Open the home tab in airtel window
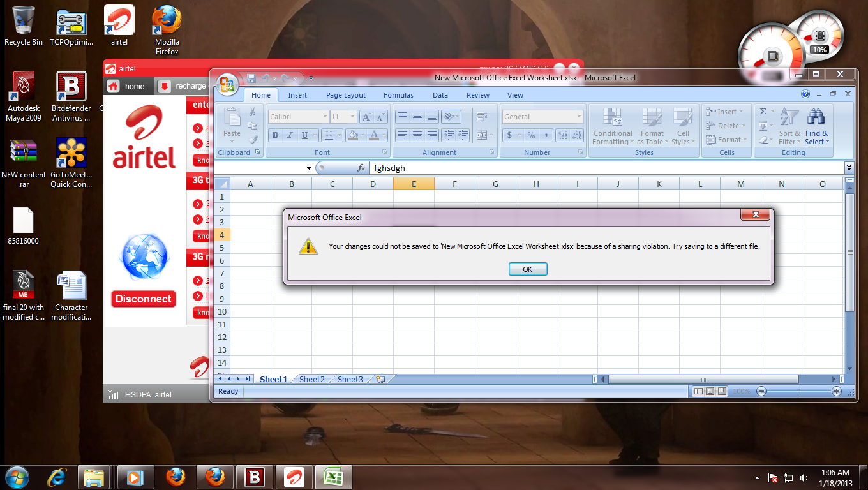 click(129, 86)
